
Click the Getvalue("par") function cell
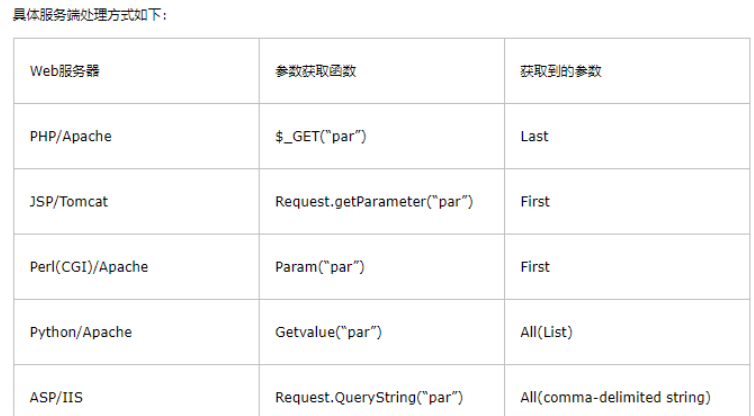point(328,332)
